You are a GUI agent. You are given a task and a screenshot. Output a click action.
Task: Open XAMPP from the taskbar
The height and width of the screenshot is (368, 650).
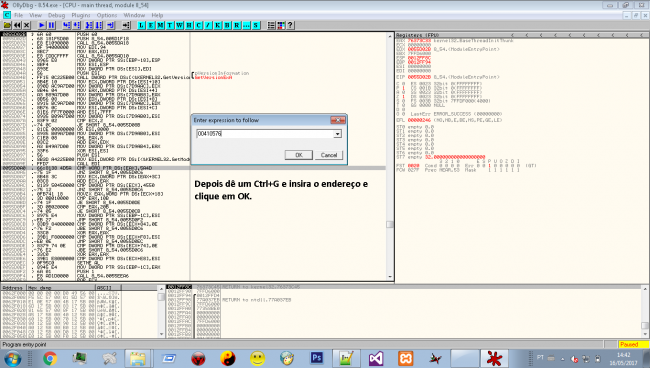405,358
